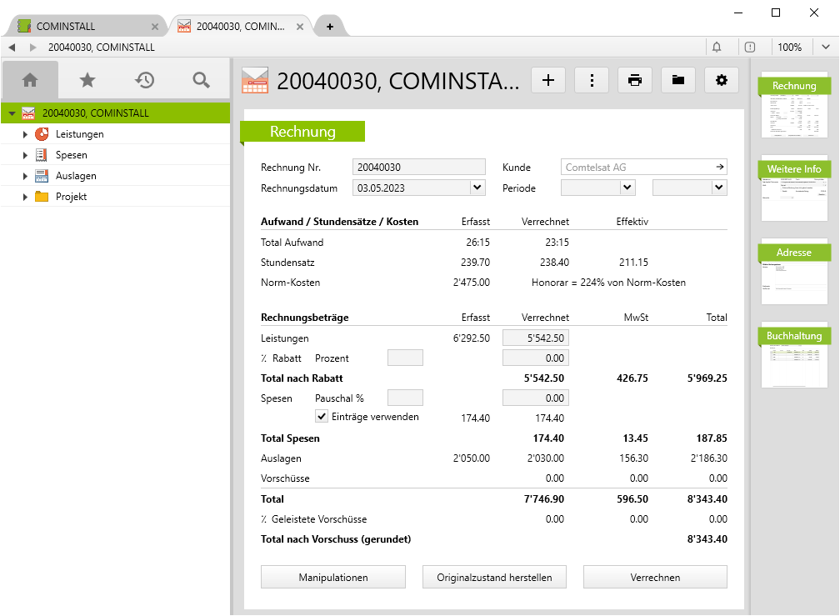This screenshot has width=840, height=616.
Task: Open the Rechnungsdatum dropdown
Action: tap(477, 188)
